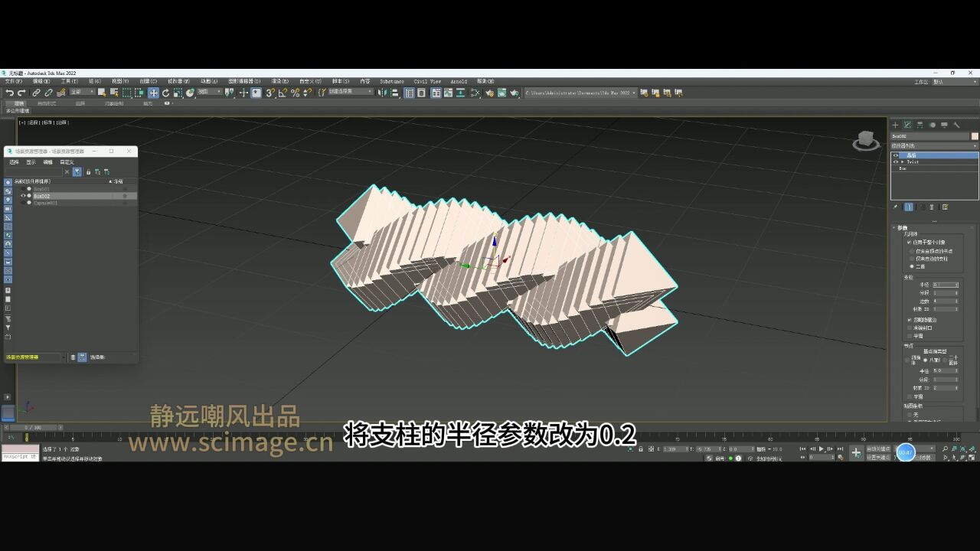
Task: Select Box entry at modifier stack bottom
Action: (903, 168)
